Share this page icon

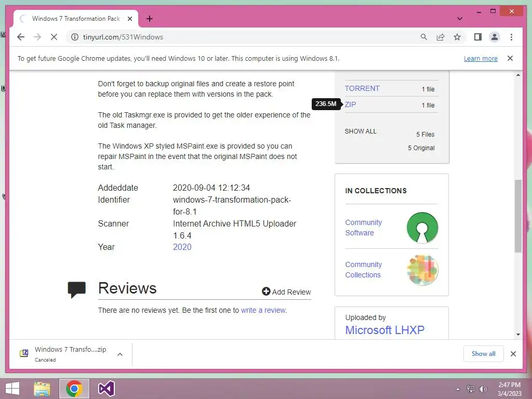tap(441, 37)
